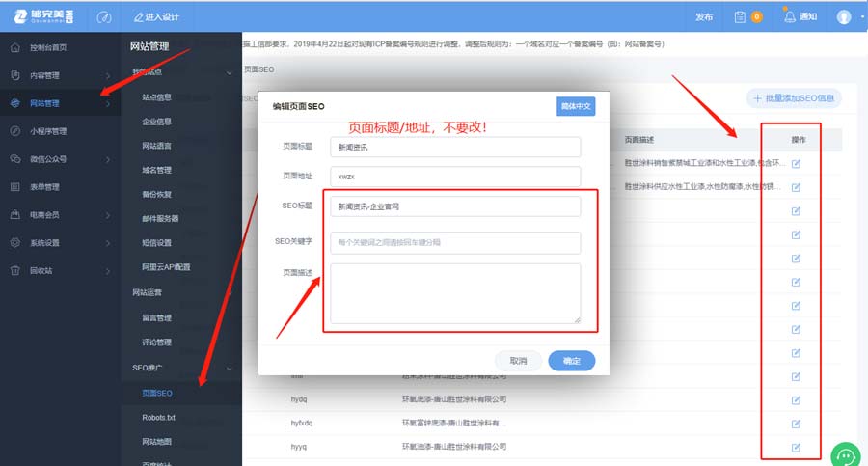Click the edit icon in first table row
This screenshot has height=466, width=868.
[796, 164]
